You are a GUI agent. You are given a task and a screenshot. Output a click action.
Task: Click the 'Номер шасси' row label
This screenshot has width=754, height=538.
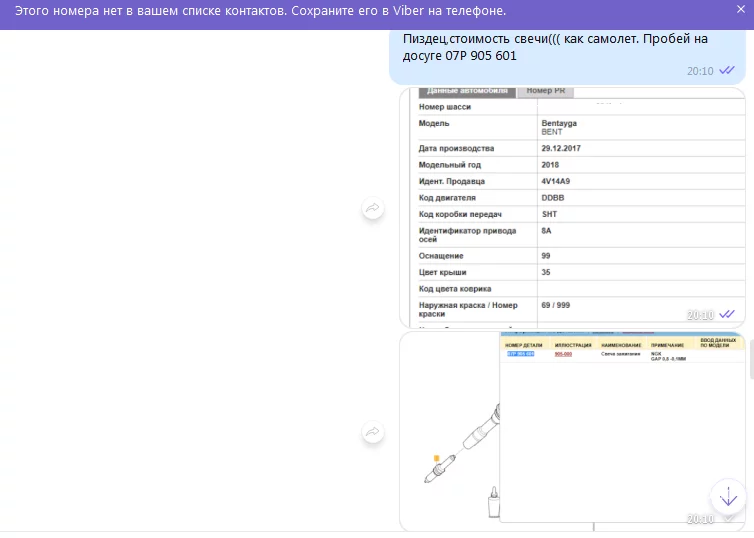coord(445,107)
